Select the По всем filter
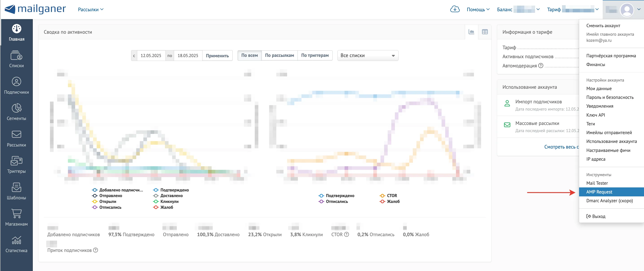644x271 pixels. click(249, 55)
